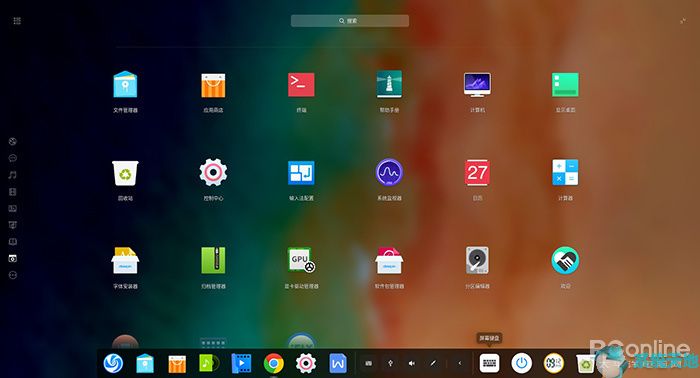Viewport: 700px width, 378px height.
Task: Select the chat bubble category in sidebar
Action: click(x=12, y=158)
